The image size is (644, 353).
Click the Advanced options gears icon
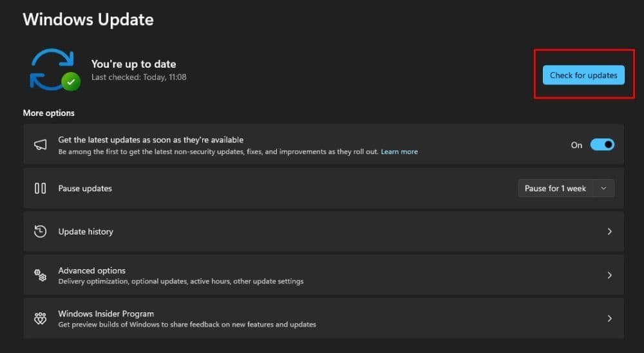pyautogui.click(x=40, y=275)
